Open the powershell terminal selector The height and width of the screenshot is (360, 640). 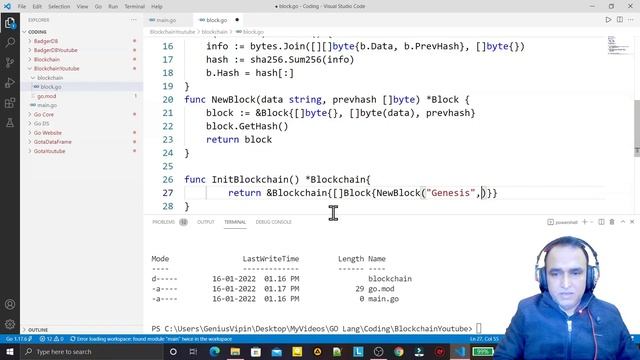click(x=562, y=222)
